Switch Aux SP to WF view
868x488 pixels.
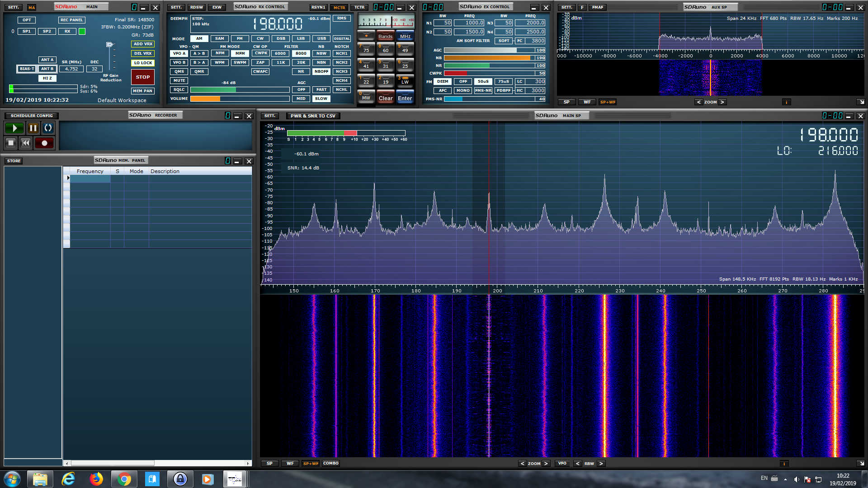587,102
